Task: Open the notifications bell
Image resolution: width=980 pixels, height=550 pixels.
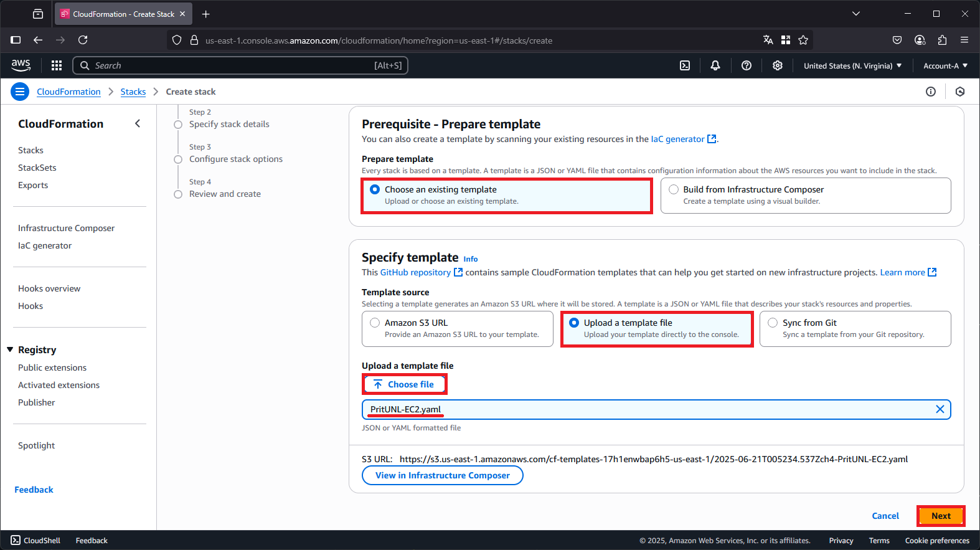Action: coord(715,65)
